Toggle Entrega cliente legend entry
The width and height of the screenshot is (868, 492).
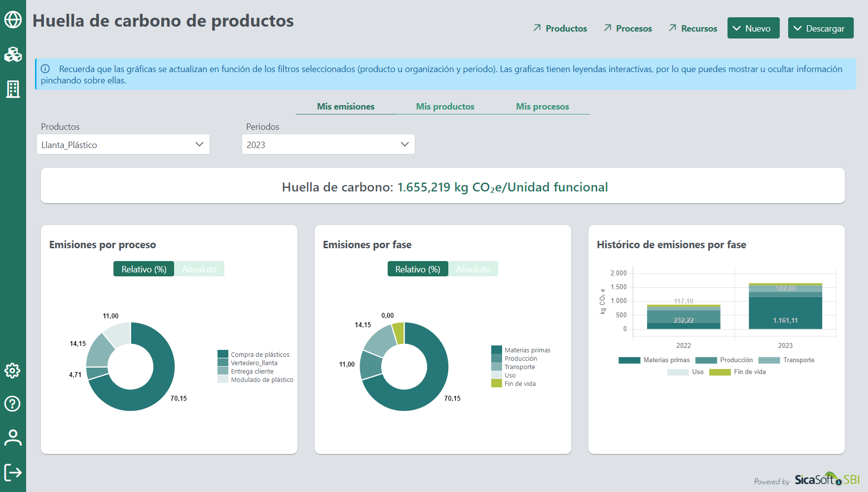[246, 371]
